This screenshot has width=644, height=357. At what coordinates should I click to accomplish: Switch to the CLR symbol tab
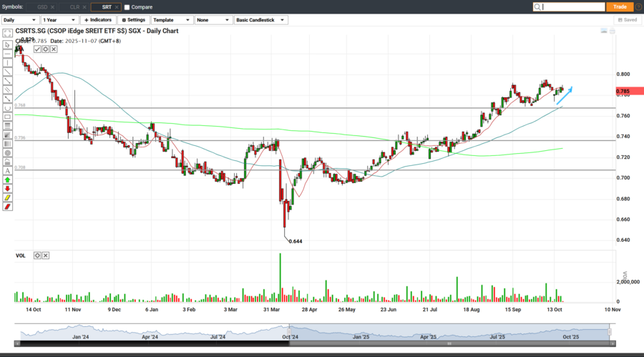[74, 7]
